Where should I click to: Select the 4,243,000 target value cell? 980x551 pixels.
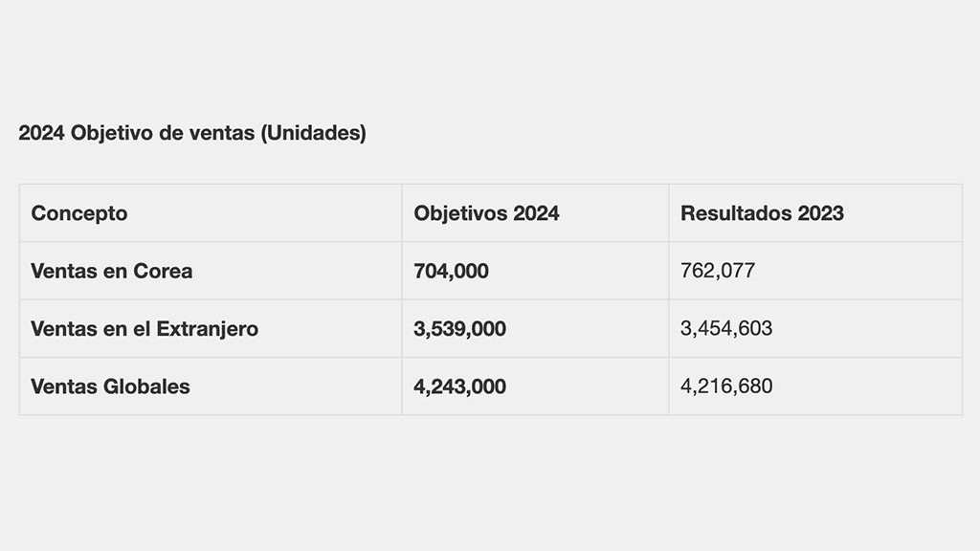535,386
